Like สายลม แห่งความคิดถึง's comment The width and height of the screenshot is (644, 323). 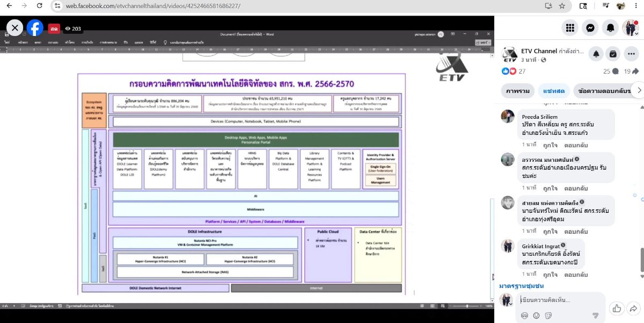click(x=550, y=231)
